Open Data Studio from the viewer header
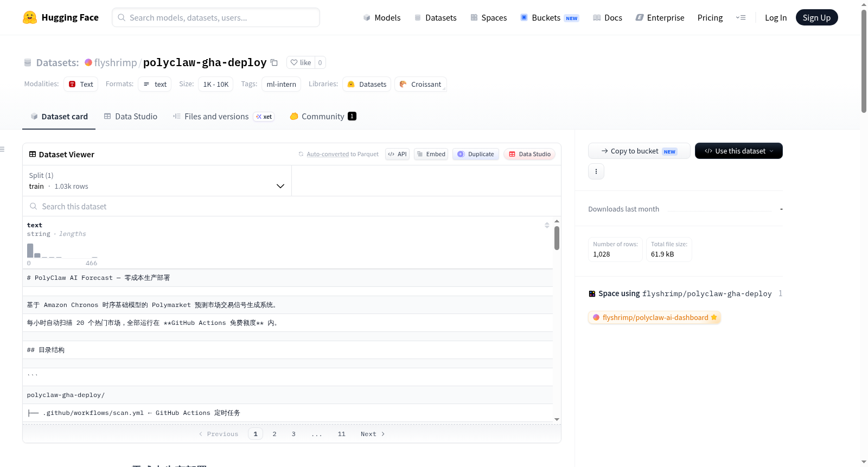The height and width of the screenshot is (467, 868). pos(529,154)
